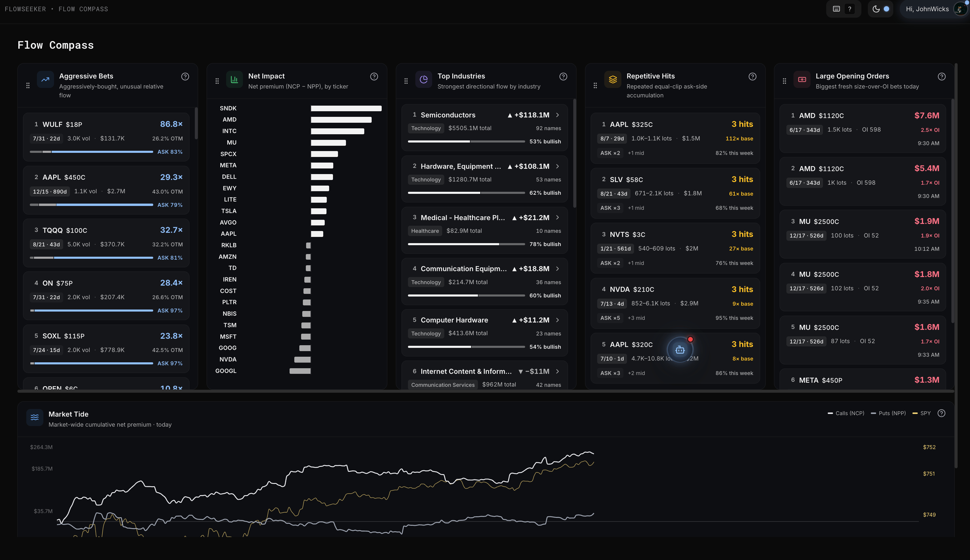Select the NVDA ticker in Net Impact
This screenshot has height=560, width=970.
[x=228, y=360]
